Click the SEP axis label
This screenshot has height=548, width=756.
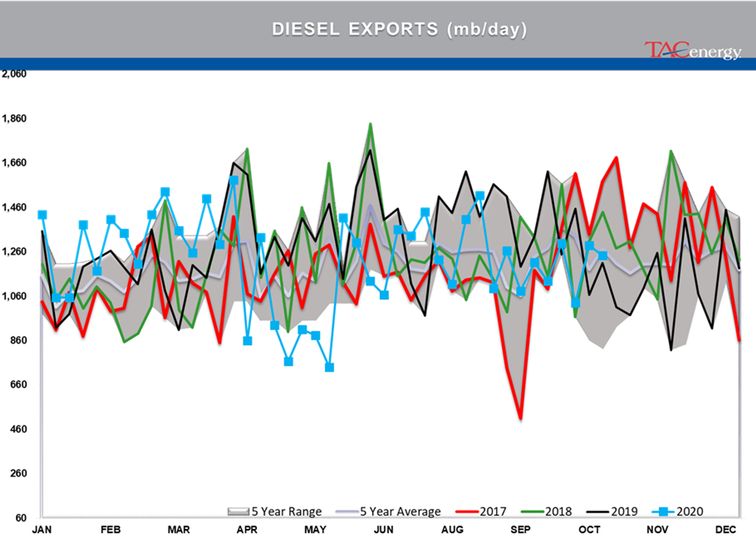tap(521, 530)
